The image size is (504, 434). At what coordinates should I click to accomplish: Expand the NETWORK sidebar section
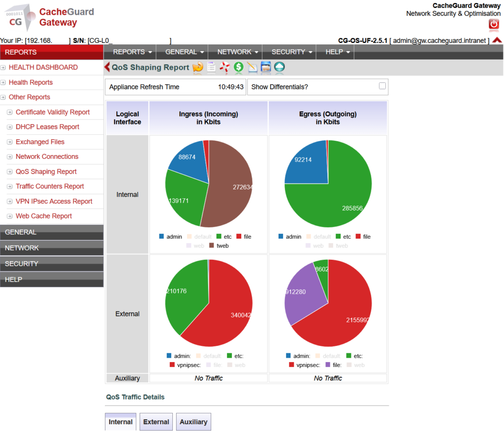(52, 248)
